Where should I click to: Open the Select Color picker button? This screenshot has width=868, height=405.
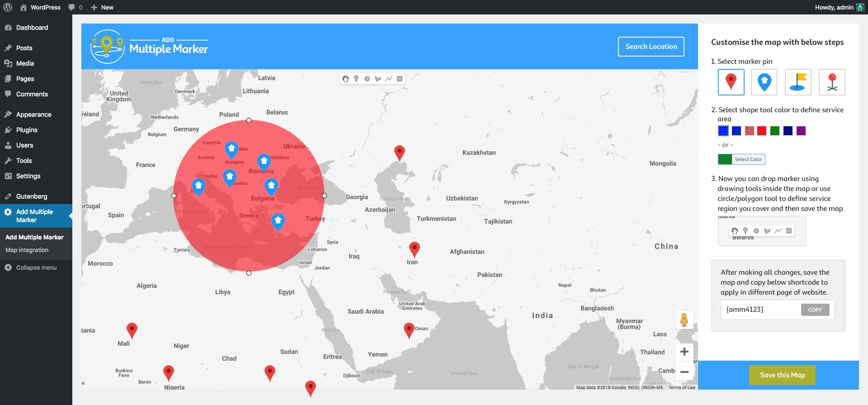click(x=741, y=159)
